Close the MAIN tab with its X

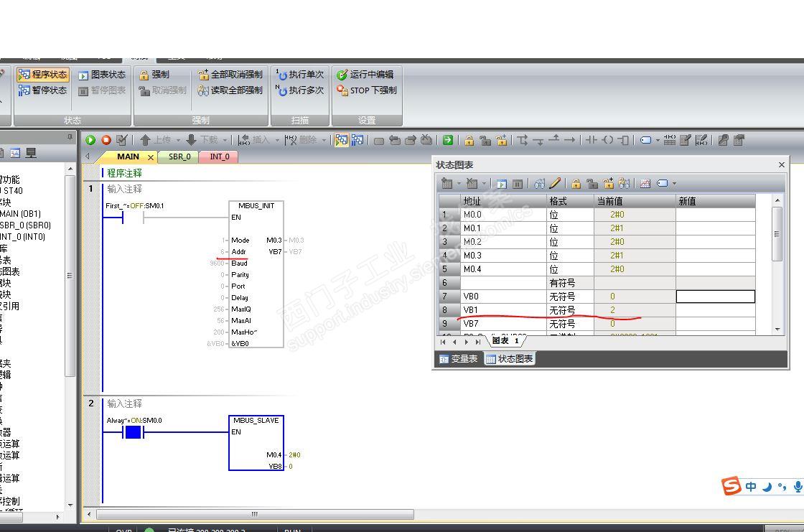(x=151, y=157)
